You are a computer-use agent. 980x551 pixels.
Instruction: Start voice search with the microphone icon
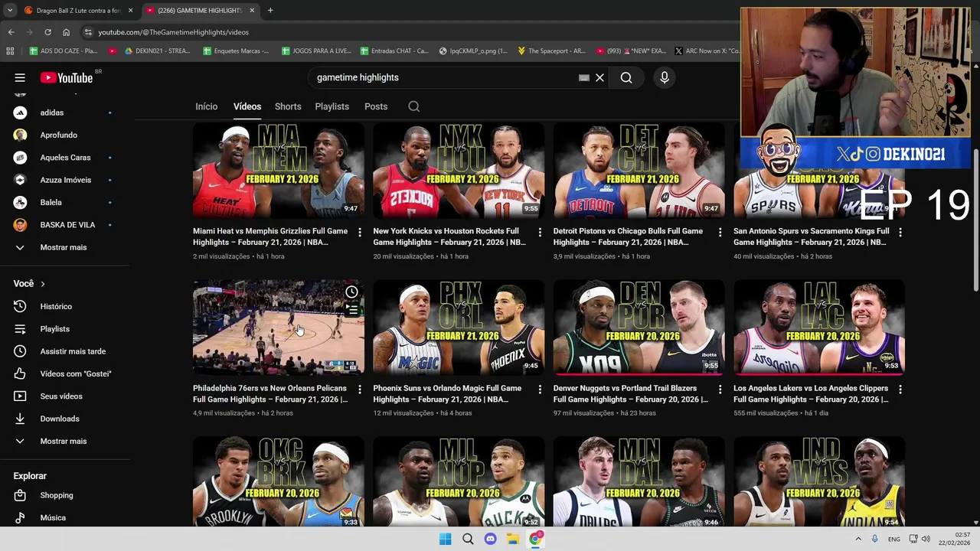665,77
